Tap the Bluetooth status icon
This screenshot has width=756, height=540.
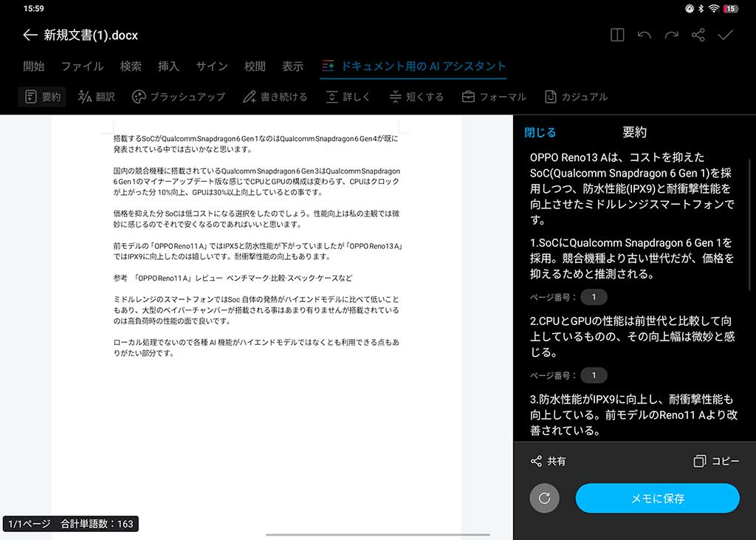tap(701, 8)
